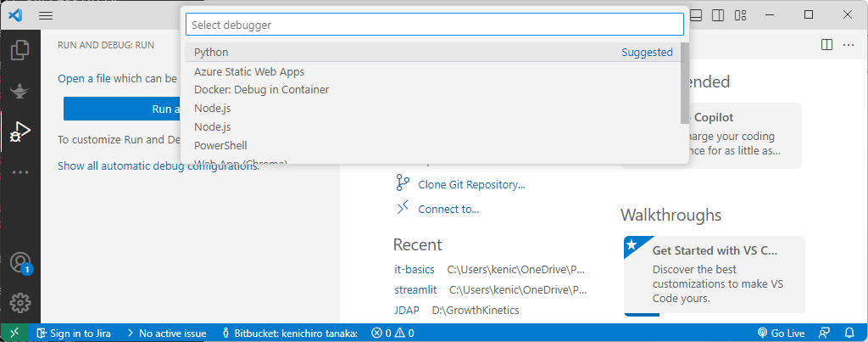Click Clone Git Repository... link
The width and height of the screenshot is (868, 342).
point(471,185)
